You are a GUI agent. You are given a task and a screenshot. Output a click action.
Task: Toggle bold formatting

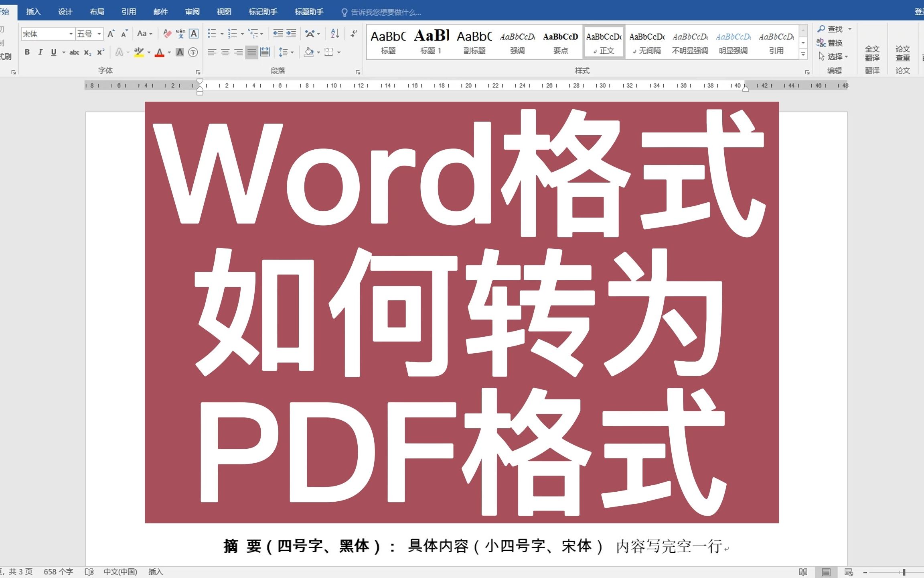point(27,52)
